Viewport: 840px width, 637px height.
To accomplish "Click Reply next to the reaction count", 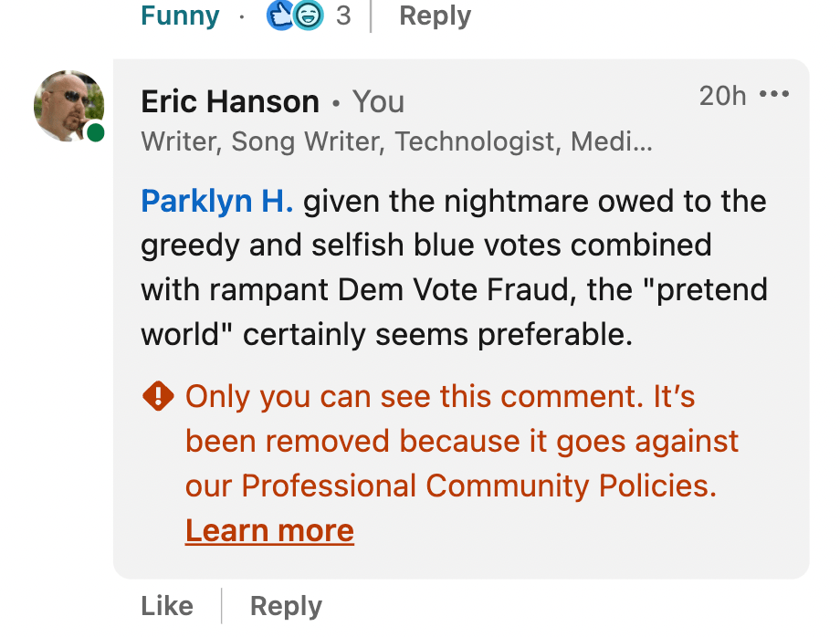I will pyautogui.click(x=435, y=16).
